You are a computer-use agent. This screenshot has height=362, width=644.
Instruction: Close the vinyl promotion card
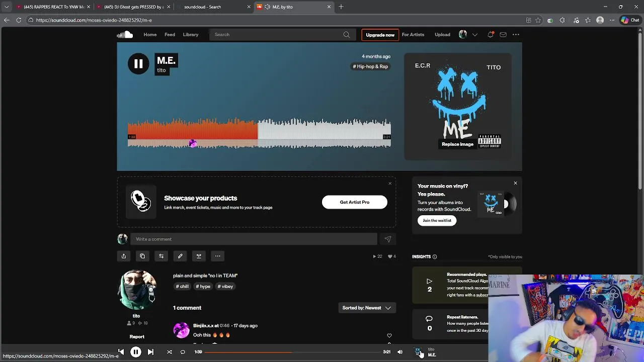tap(515, 183)
